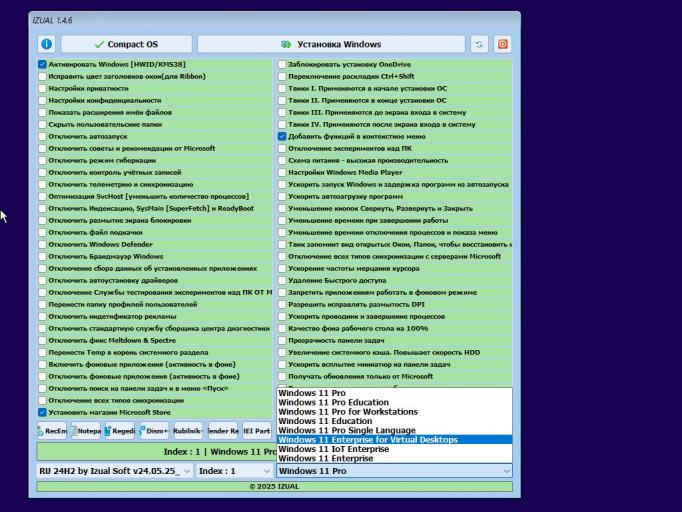Enable Переключение раскладки Ctrl+Shift
Screen dimensions: 682x512
coord(282,77)
